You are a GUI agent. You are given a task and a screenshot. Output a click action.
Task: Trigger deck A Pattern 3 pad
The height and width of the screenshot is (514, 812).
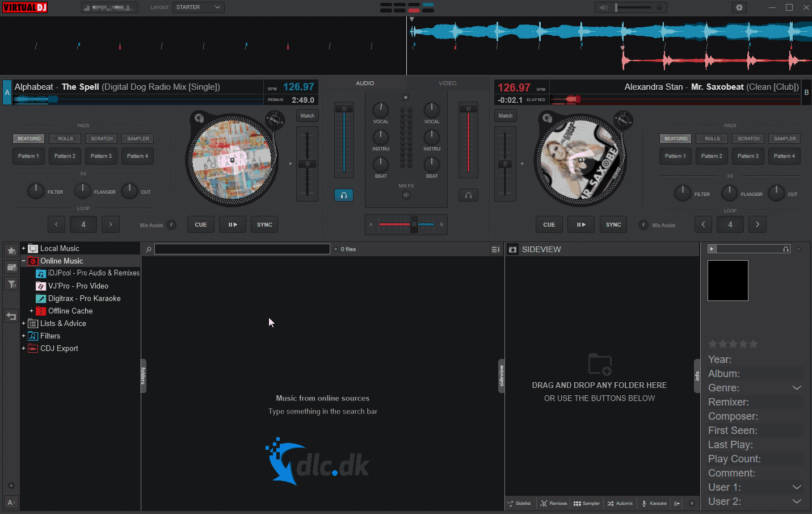tap(102, 156)
